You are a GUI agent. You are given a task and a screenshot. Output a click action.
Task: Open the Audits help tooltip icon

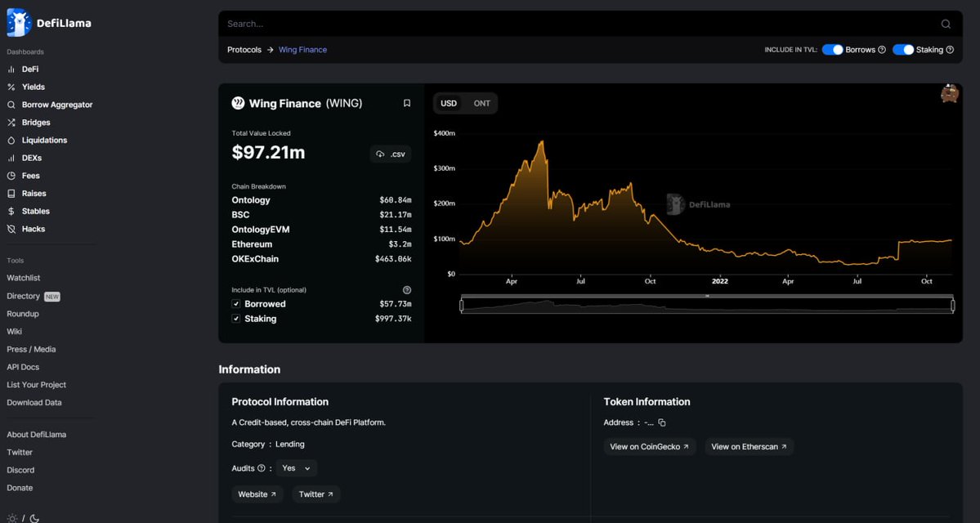(262, 467)
